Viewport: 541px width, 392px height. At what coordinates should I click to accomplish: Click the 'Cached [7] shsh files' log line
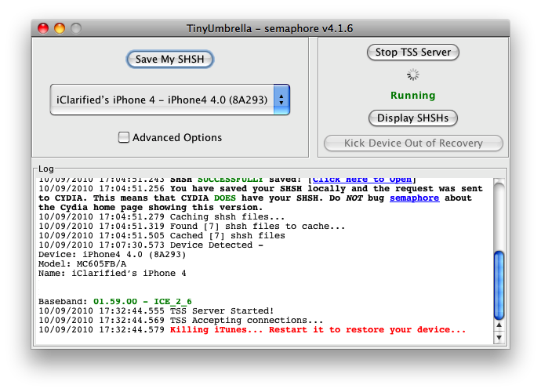pyautogui.click(x=162, y=236)
